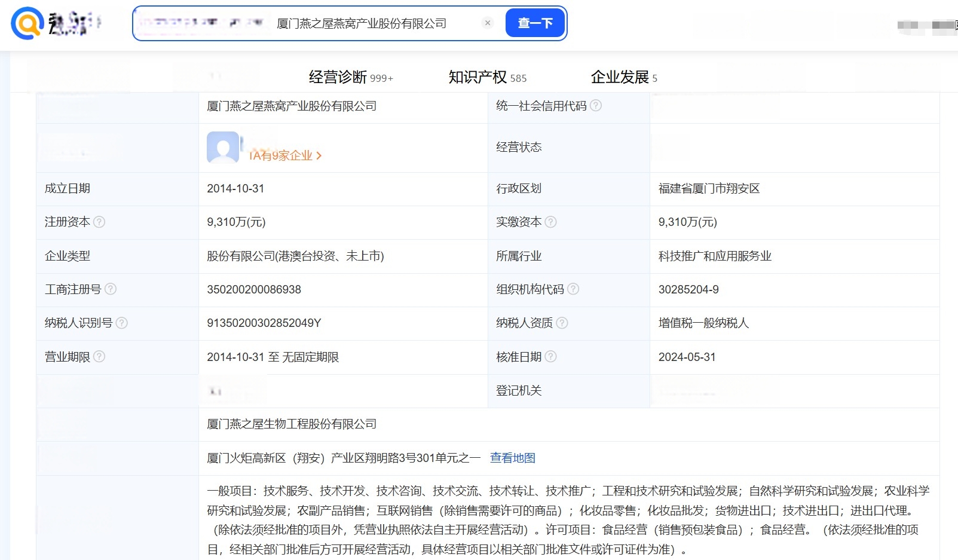Image resolution: width=958 pixels, height=560 pixels.
Task: Click company type 股份有限公司(港澳台投资、未上市)
Action: [295, 256]
